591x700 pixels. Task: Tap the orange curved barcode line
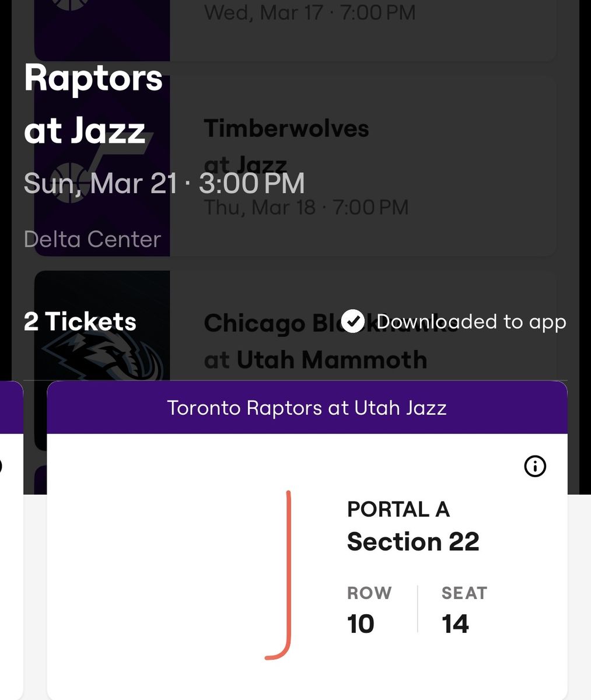point(278,576)
